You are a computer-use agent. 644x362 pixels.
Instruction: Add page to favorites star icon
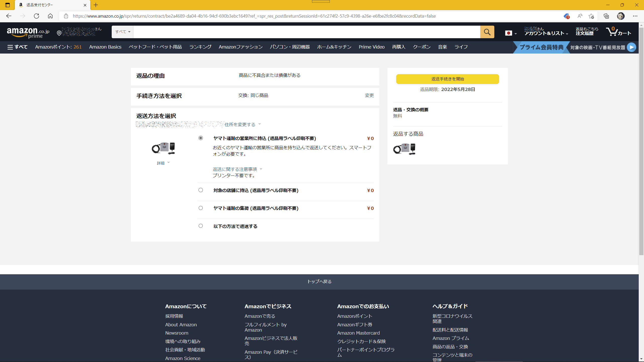pyautogui.click(x=591, y=16)
